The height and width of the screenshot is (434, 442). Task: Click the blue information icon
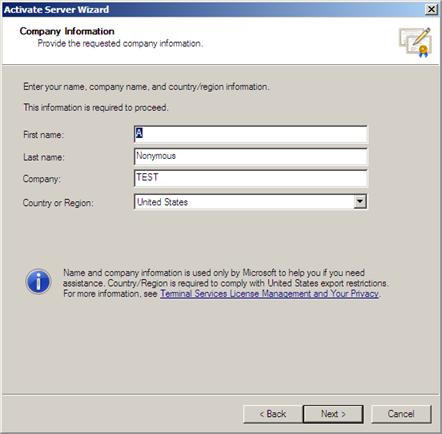38,282
